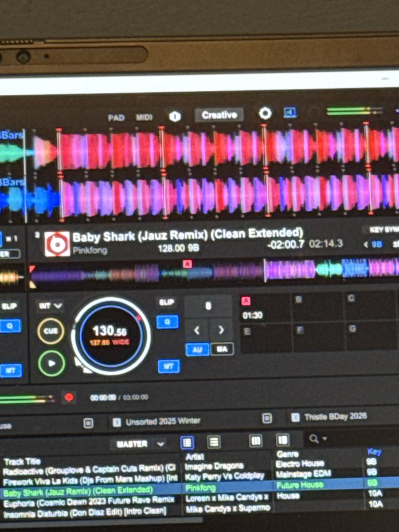This screenshot has height=532, width=399.
Task: Open the MIDI settings
Action: point(144,117)
